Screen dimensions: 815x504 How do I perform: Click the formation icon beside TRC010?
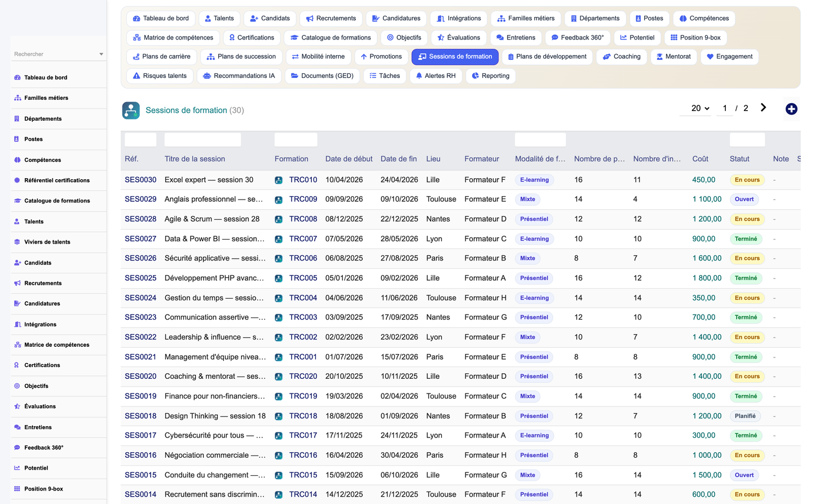pyautogui.click(x=279, y=180)
